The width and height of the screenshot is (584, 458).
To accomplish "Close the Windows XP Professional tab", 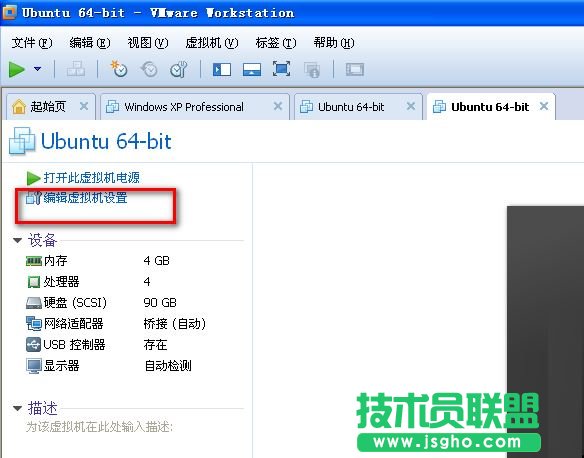I will [x=278, y=106].
